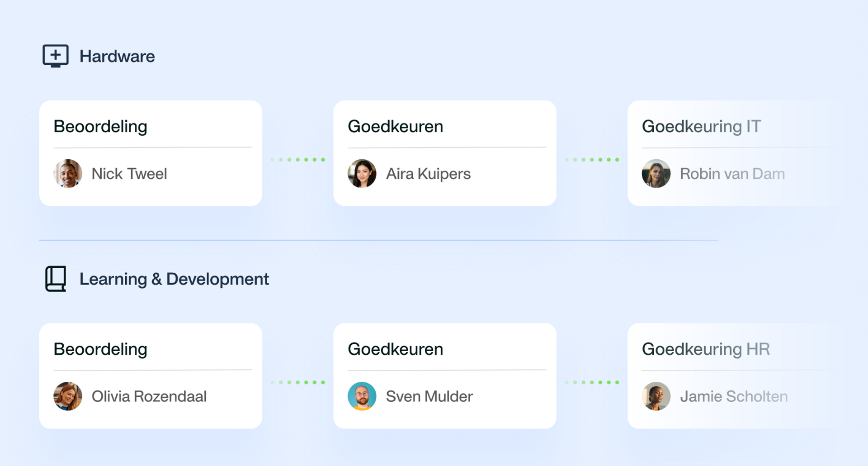The width and height of the screenshot is (868, 466).
Task: Open the Hardware section heading
Action: click(x=117, y=57)
